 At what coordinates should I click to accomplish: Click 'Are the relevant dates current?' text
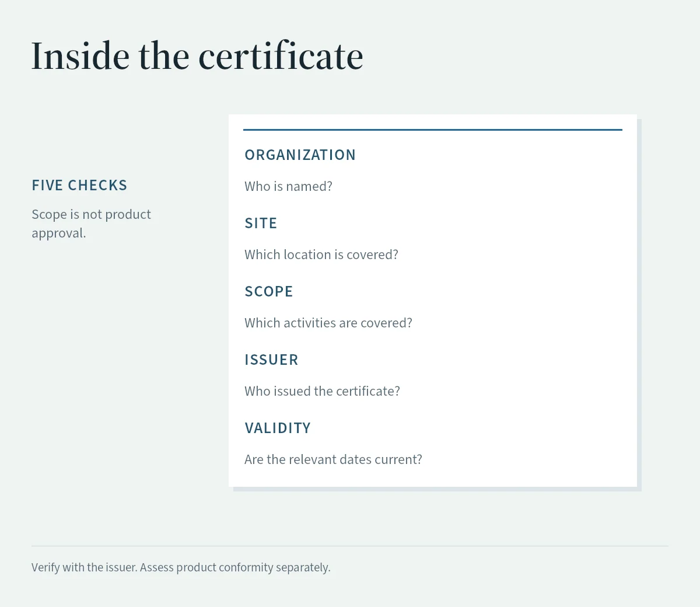[333, 459]
